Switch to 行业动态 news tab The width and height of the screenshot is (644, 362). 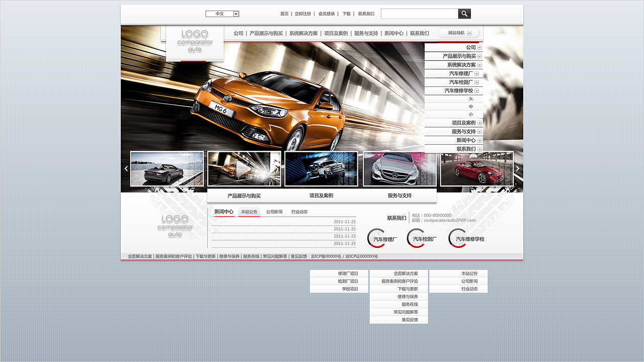tap(299, 212)
